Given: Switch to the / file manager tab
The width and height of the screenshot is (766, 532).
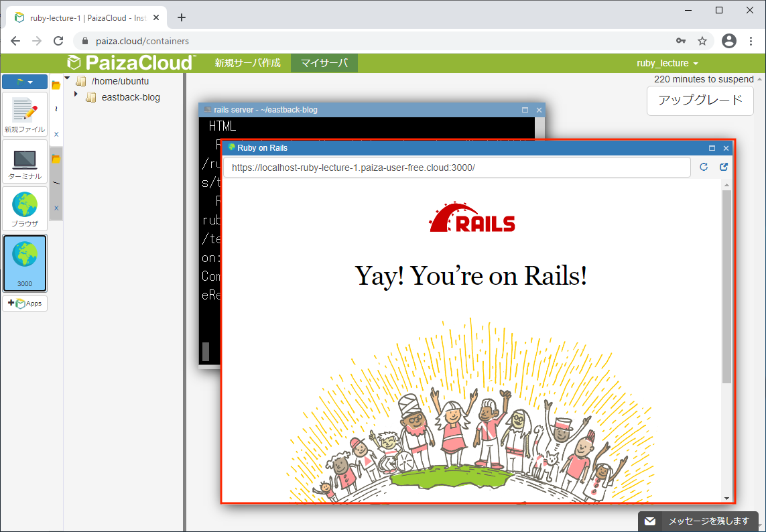Looking at the screenshot, I should [x=56, y=182].
